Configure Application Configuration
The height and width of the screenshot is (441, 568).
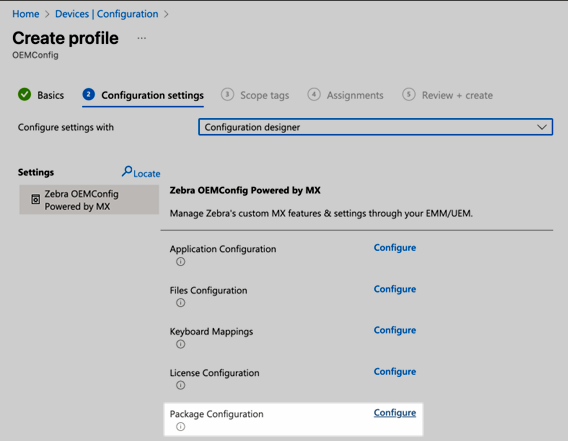click(x=395, y=248)
